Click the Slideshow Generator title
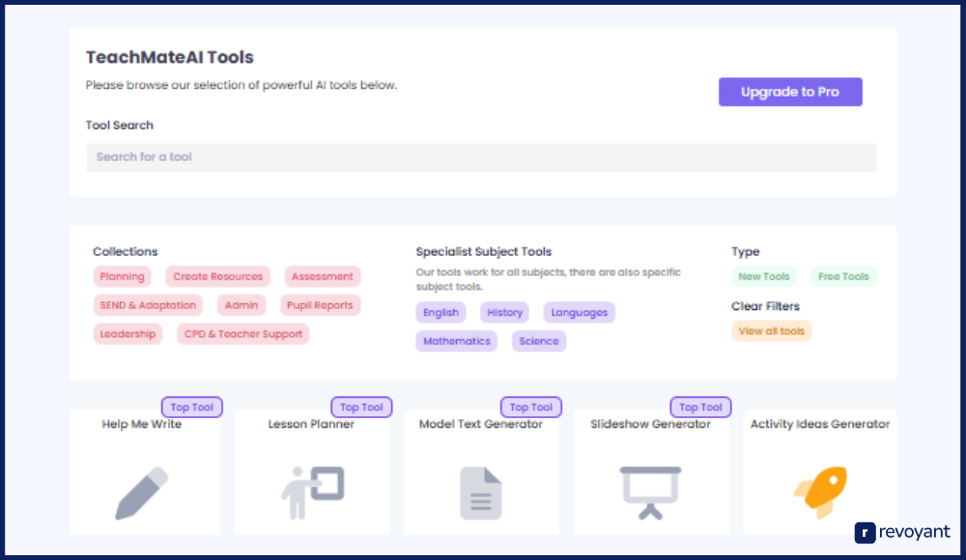The width and height of the screenshot is (966, 560). 650,424
